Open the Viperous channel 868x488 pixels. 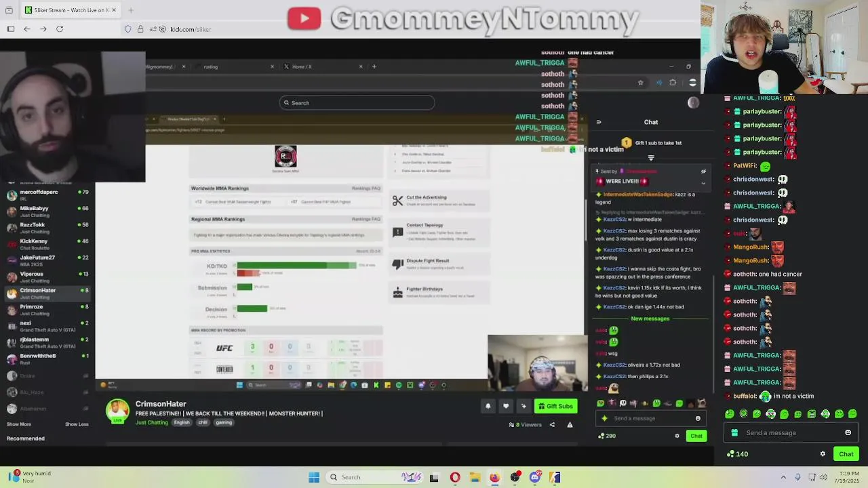coord(46,277)
